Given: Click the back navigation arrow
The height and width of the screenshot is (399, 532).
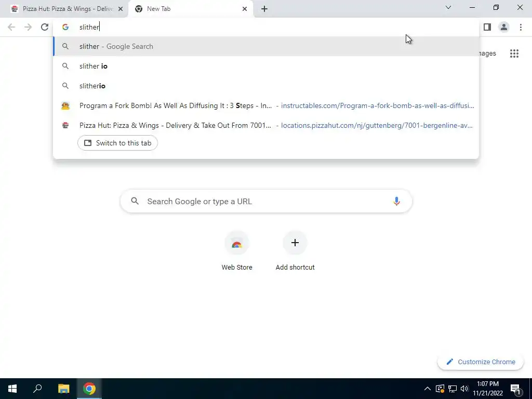Looking at the screenshot, I should click(x=11, y=27).
